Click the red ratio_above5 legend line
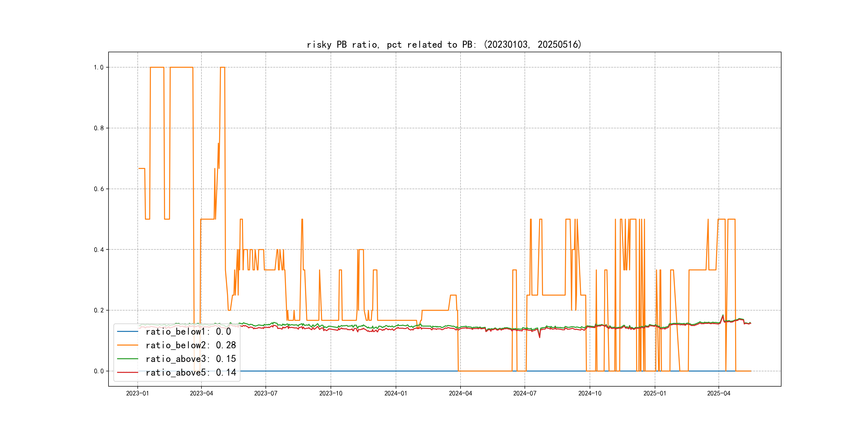Viewport: 868px width, 434px height. pyautogui.click(x=127, y=372)
